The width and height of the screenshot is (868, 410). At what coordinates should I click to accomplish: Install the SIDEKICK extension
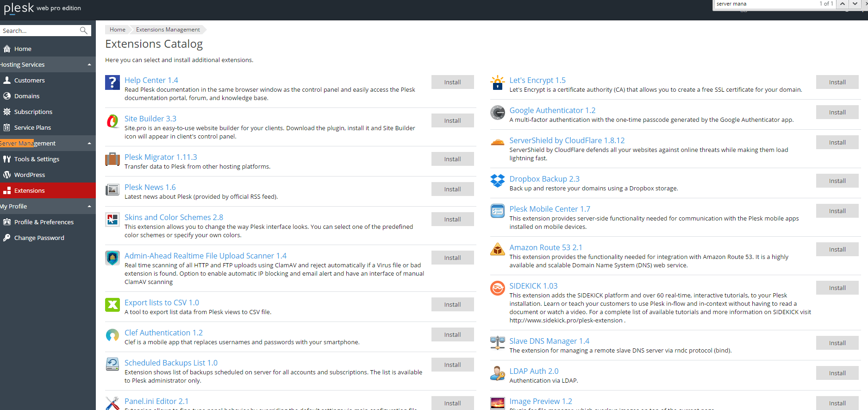coord(837,288)
